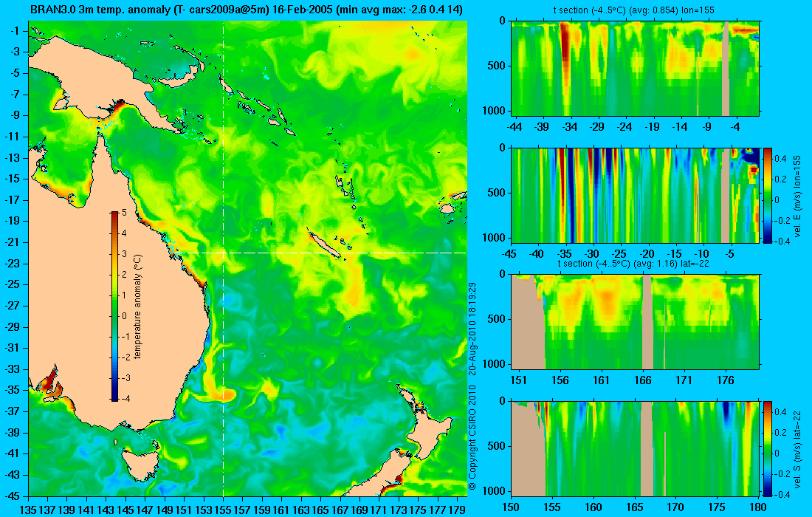Click the vel. S velocity color bar
Viewport: 812px width, 517px height.
[767, 448]
